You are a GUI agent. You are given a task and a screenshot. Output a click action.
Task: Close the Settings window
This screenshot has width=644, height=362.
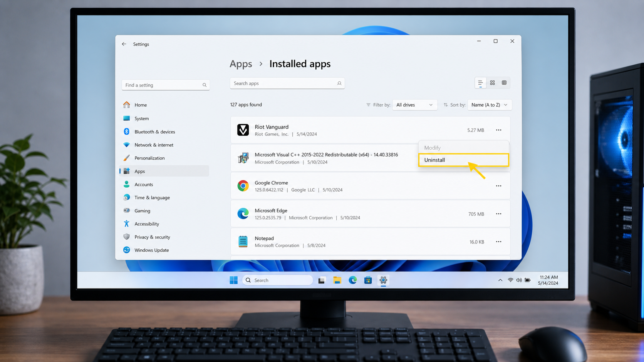point(512,41)
